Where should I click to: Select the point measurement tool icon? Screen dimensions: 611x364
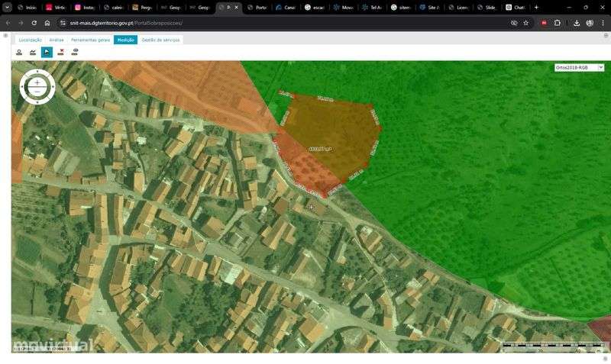[18, 52]
